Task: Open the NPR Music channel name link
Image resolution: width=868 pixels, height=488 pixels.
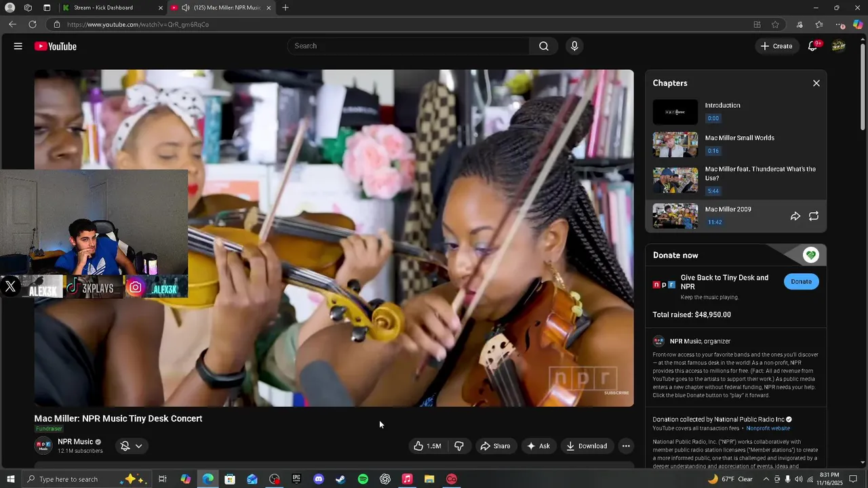Action: pos(75,442)
